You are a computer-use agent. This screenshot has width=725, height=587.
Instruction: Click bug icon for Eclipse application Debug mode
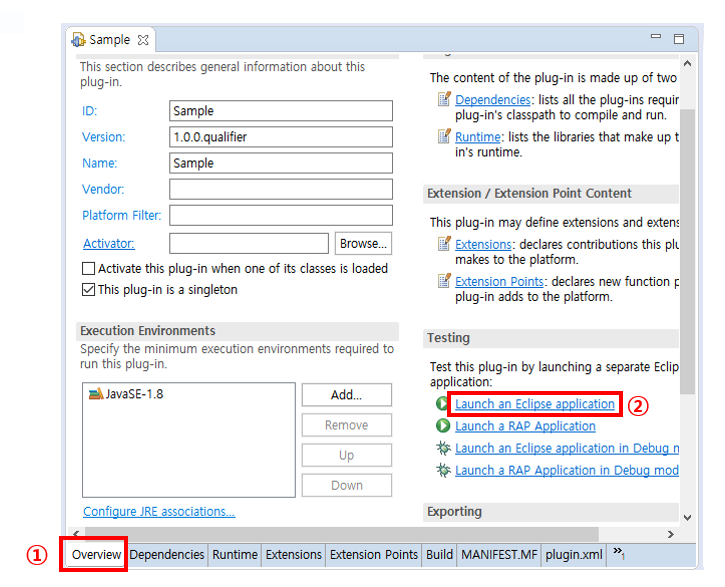443,447
